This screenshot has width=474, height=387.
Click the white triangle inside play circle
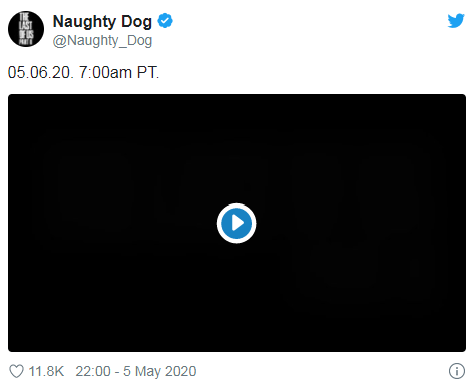tap(238, 223)
